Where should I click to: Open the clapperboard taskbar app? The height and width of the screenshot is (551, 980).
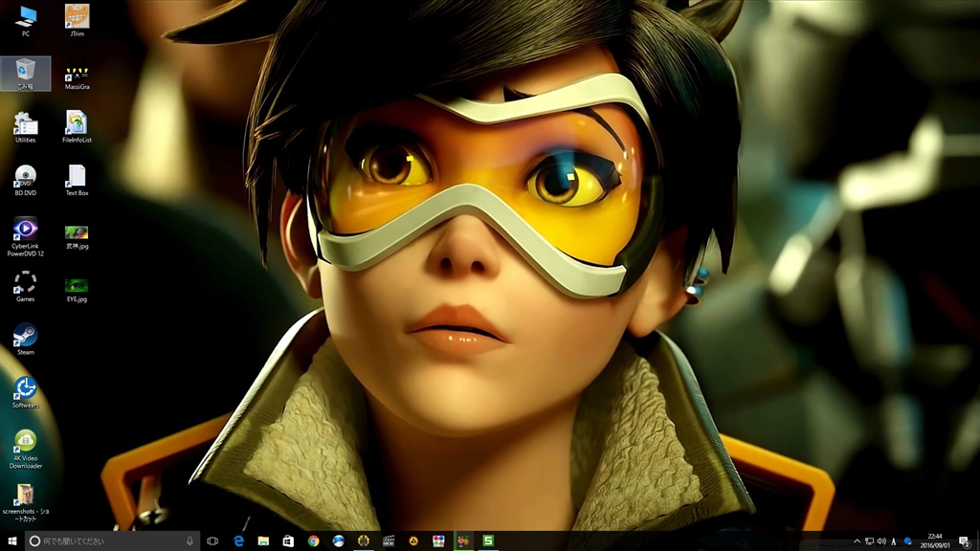pos(389,541)
